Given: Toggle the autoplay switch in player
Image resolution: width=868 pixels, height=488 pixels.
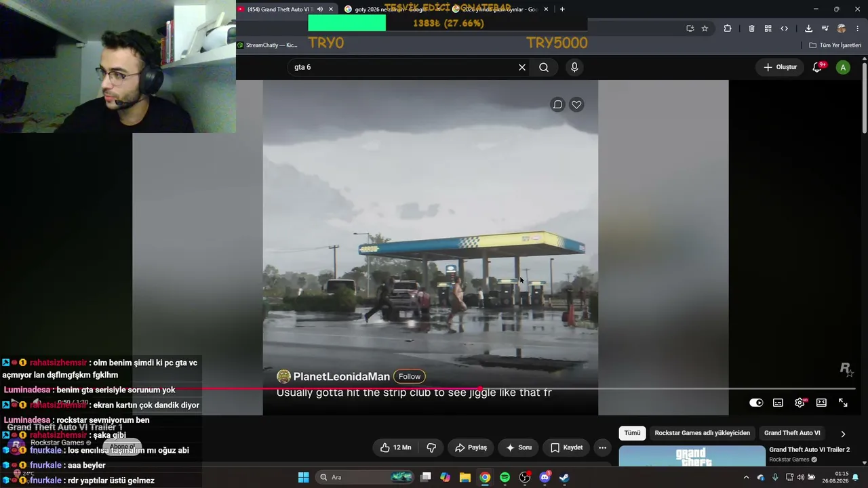Looking at the screenshot, I should (756, 403).
